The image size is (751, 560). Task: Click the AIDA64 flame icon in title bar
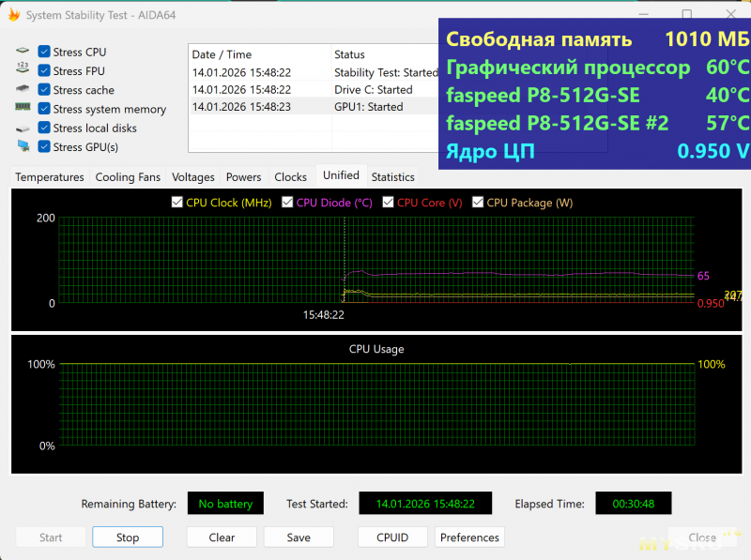[x=13, y=15]
